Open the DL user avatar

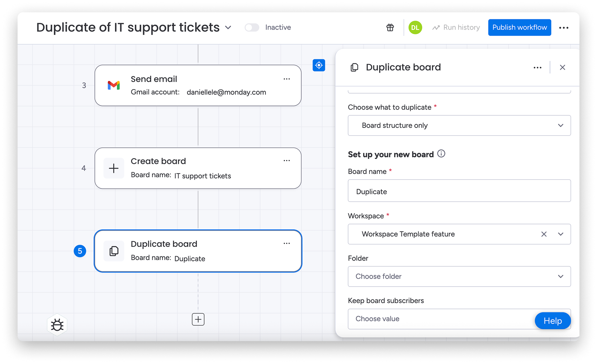click(415, 27)
